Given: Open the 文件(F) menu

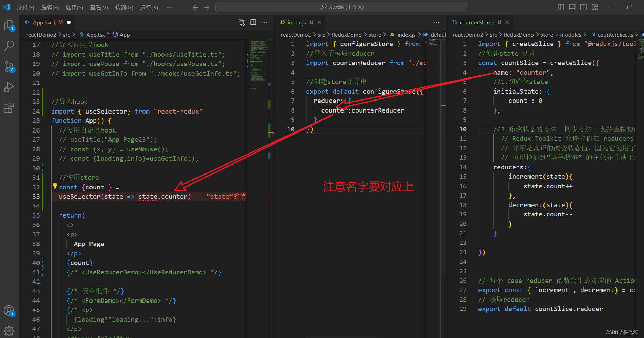Looking at the screenshot, I should (25, 7).
